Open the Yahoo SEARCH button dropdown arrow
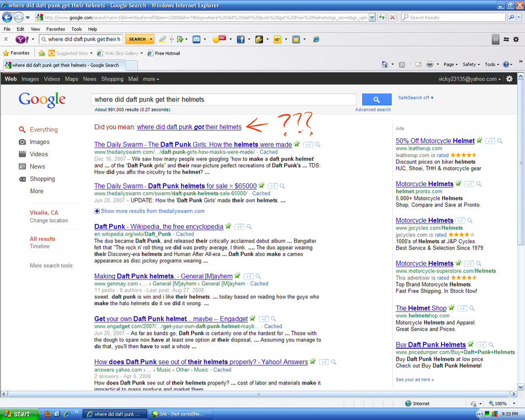This screenshot has height=420, width=525. pyautogui.click(x=151, y=40)
